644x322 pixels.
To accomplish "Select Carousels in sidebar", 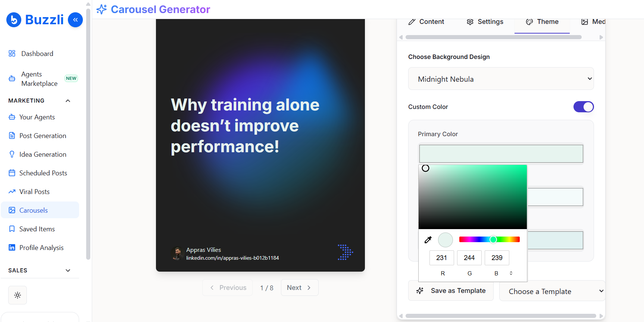I will (x=40, y=210).
